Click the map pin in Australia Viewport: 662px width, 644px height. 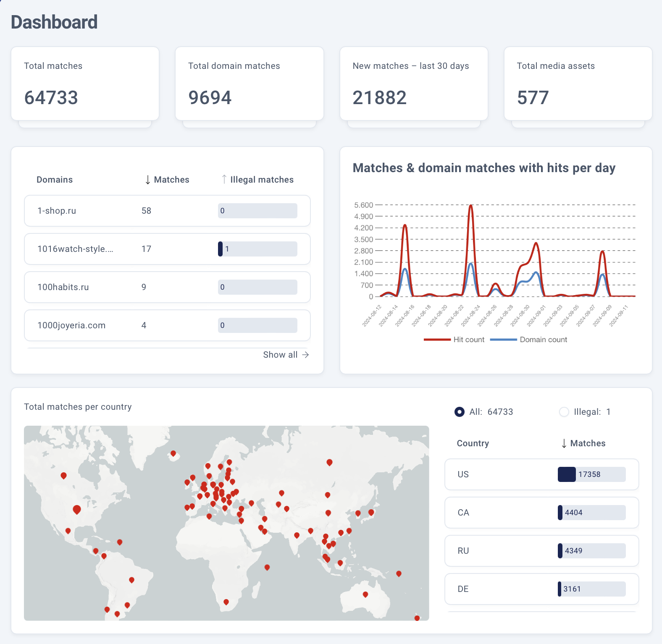365,594
